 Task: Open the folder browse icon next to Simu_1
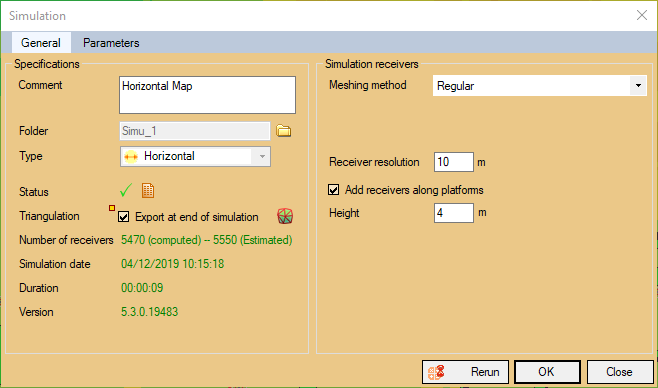click(284, 131)
